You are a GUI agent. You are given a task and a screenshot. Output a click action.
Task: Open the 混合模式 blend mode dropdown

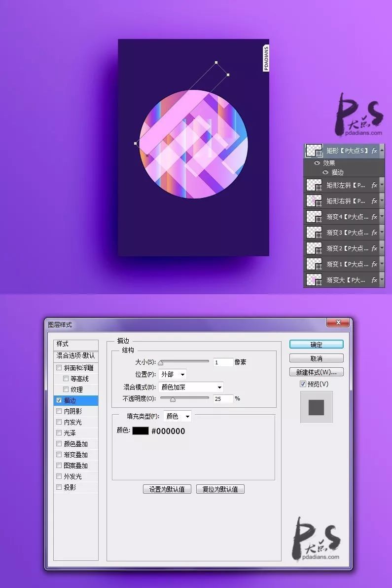191,387
